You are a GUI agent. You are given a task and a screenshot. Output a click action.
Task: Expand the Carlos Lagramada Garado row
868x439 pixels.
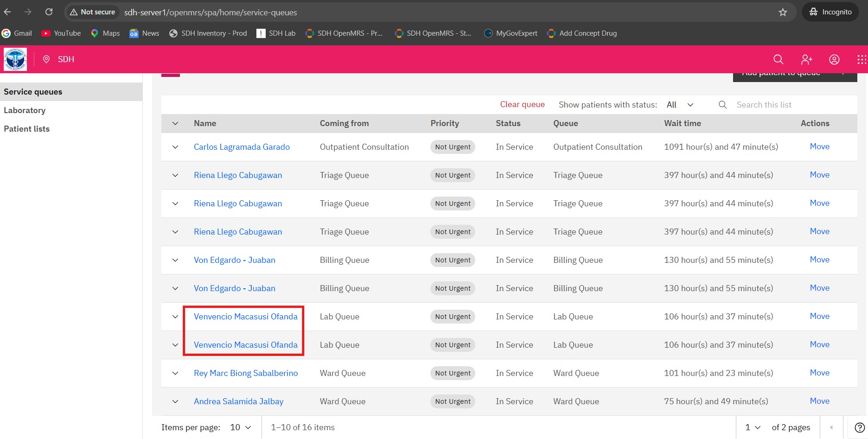[175, 147]
